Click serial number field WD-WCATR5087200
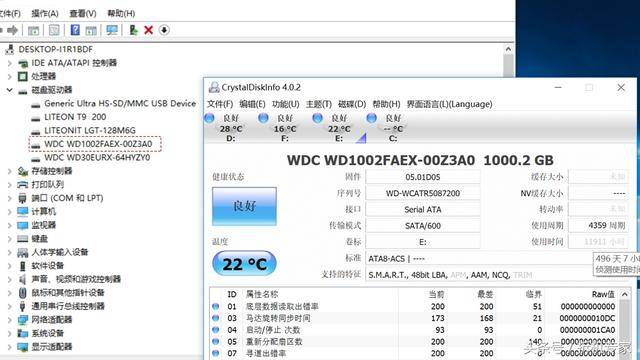The width and height of the screenshot is (640, 360). point(422,193)
